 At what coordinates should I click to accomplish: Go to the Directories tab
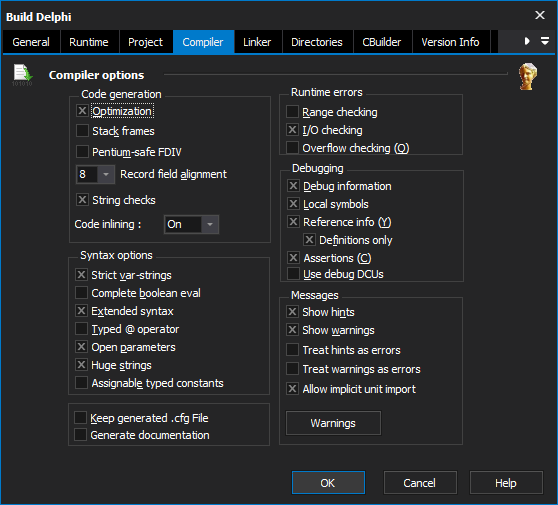[x=317, y=42]
